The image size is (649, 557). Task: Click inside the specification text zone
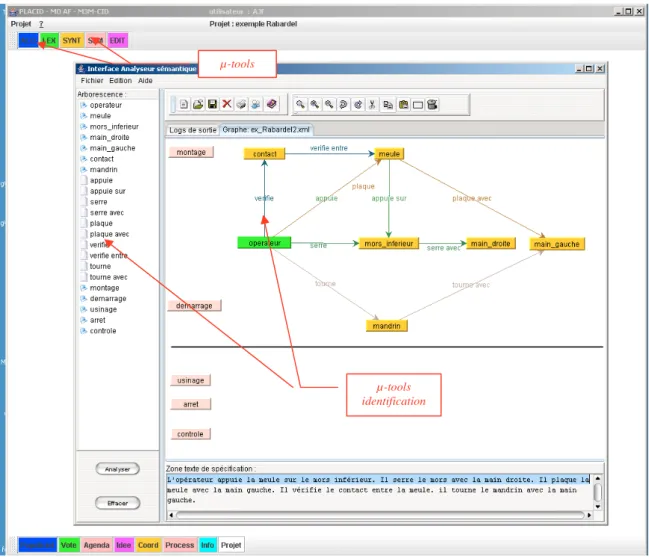(x=379, y=490)
